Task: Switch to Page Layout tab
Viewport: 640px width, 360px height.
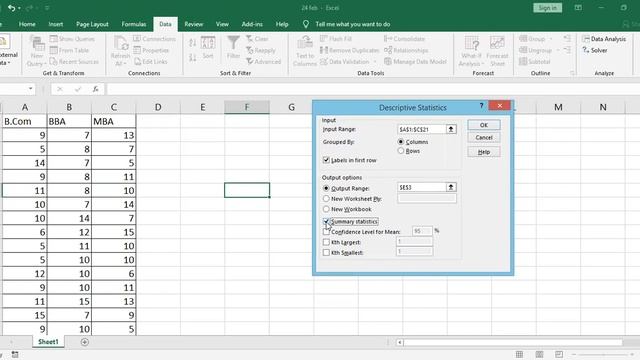Action: pos(92,24)
